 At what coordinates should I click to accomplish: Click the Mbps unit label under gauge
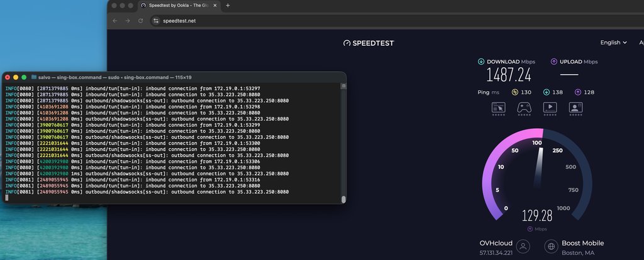coord(540,229)
